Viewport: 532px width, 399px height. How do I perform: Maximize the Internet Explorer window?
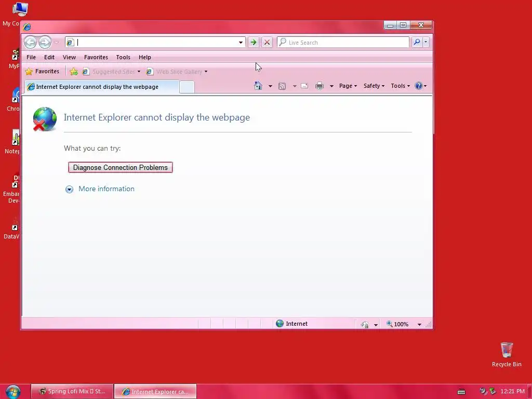(x=403, y=25)
